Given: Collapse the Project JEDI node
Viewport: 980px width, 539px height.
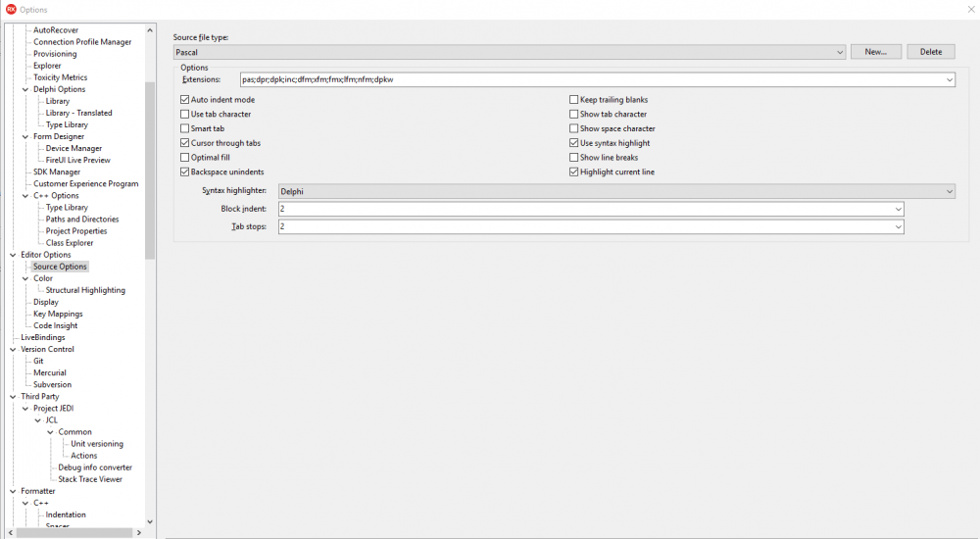Looking at the screenshot, I should [25, 409].
